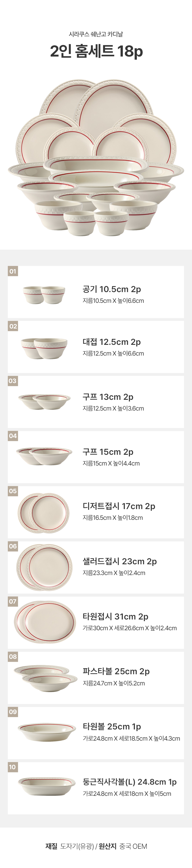View the 구프 15cm bowl thumbnail

(44, 456)
